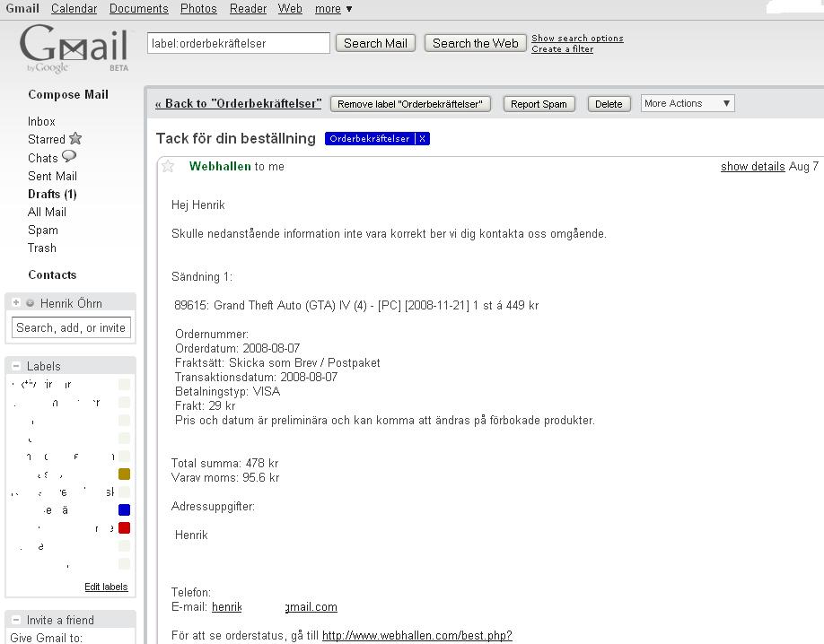Image resolution: width=824 pixels, height=644 pixels.
Task: Click the red label color swatch
Action: tap(124, 527)
